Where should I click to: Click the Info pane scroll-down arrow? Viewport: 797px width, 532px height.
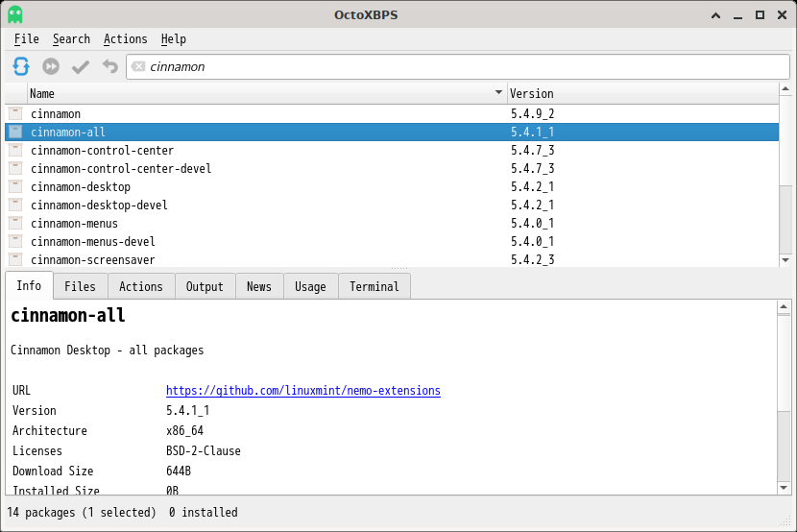coord(784,488)
